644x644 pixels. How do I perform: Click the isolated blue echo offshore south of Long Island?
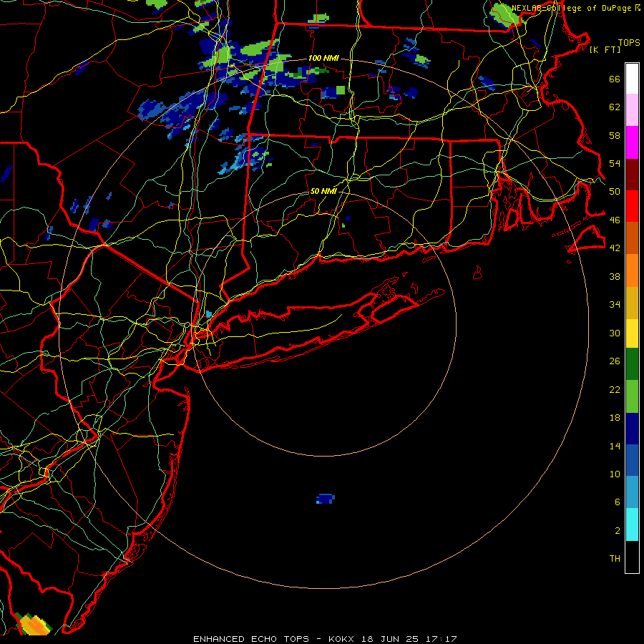click(x=326, y=499)
